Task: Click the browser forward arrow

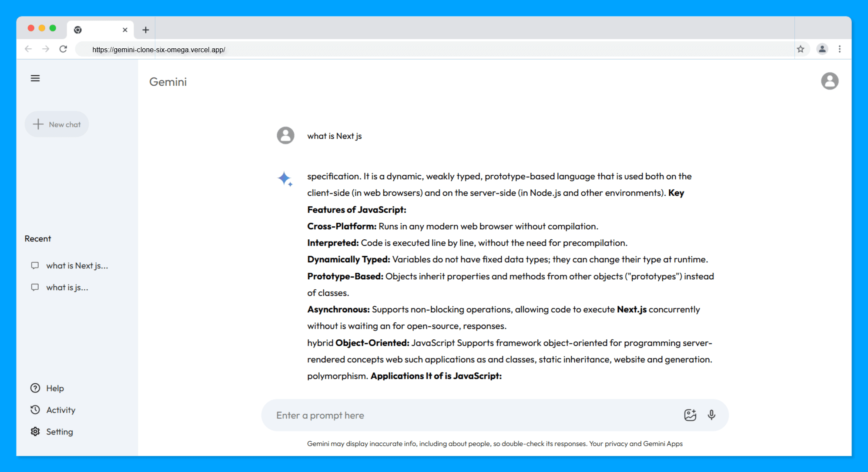Action: click(x=46, y=49)
